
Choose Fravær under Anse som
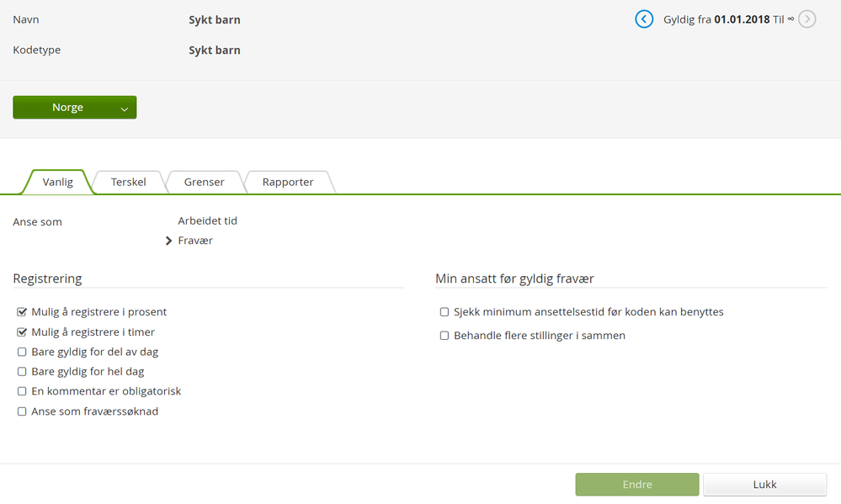pos(195,241)
